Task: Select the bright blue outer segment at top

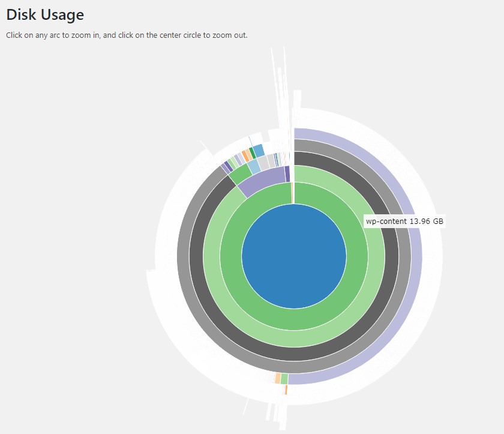Action: (x=258, y=149)
